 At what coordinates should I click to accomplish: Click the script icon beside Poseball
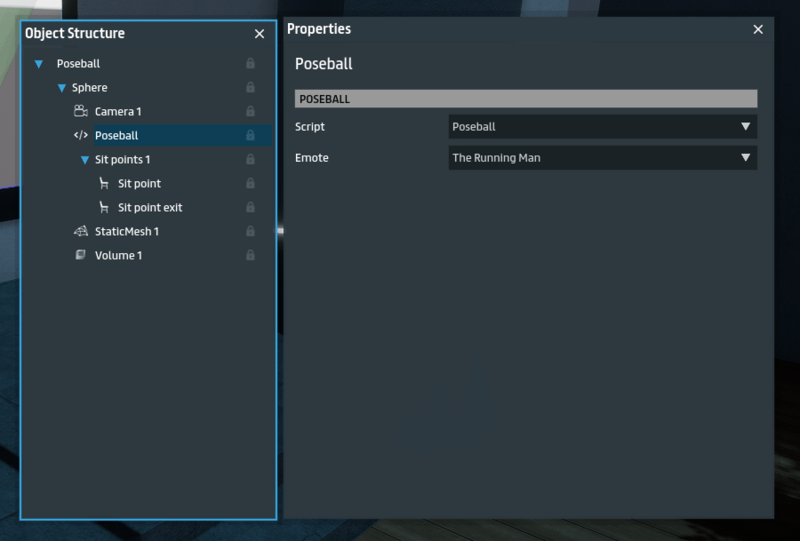(x=81, y=135)
